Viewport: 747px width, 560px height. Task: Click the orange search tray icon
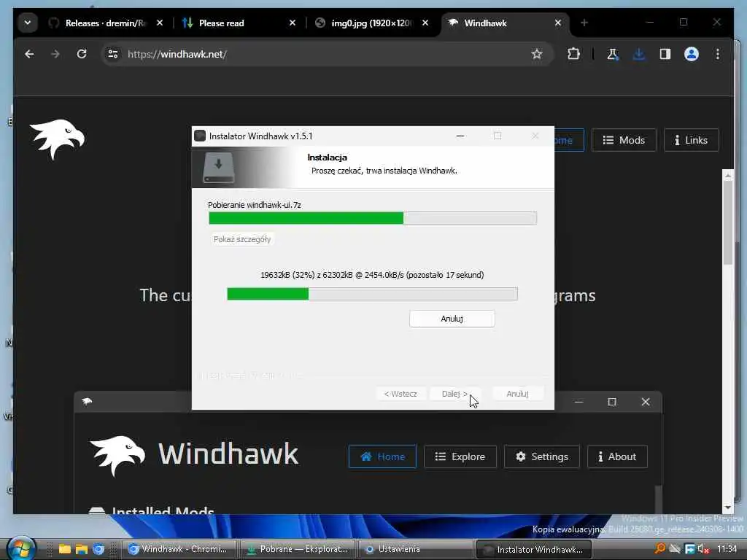659,548
